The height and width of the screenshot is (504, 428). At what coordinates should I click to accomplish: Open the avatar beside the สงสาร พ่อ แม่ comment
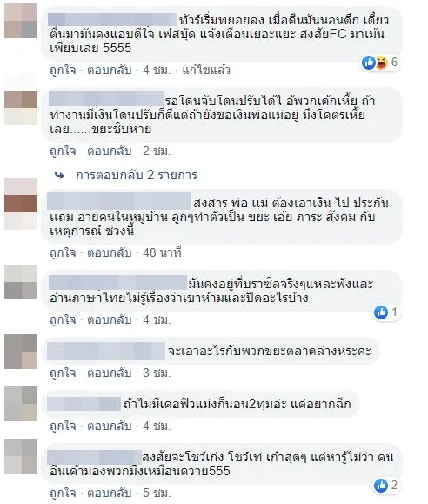tap(21, 204)
